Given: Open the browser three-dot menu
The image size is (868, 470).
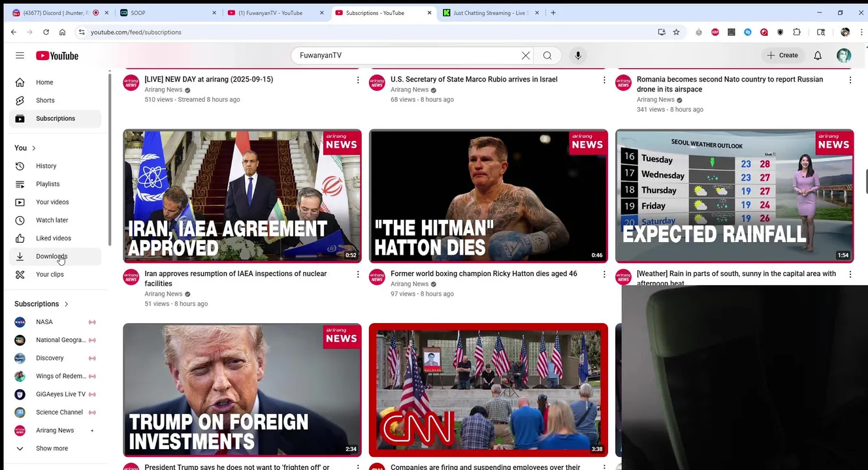Looking at the screenshot, I should click(862, 32).
